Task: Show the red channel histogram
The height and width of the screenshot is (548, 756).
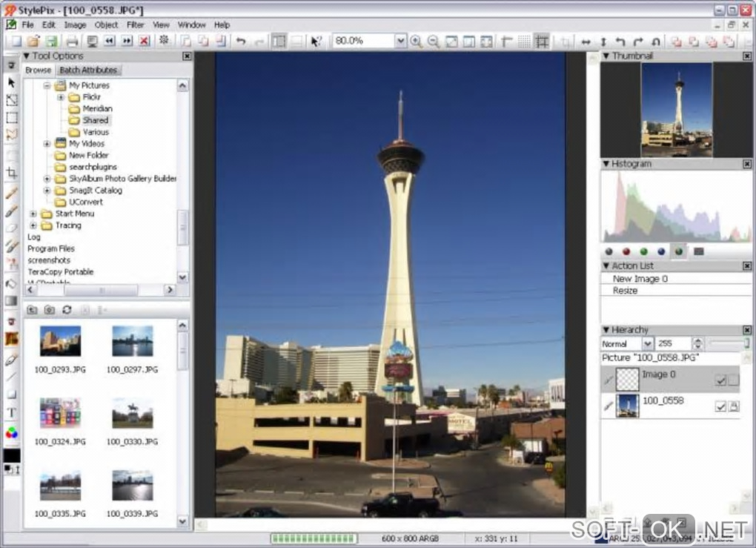Action: (626, 251)
